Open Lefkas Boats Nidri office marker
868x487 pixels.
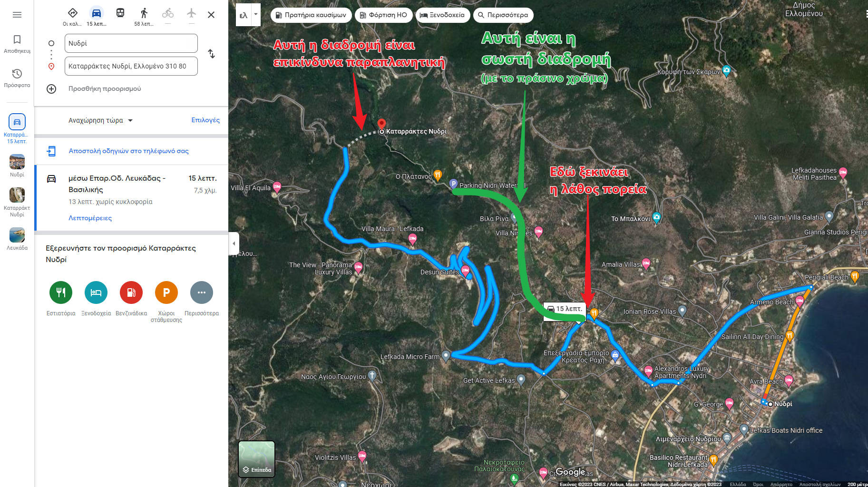pyautogui.click(x=744, y=429)
